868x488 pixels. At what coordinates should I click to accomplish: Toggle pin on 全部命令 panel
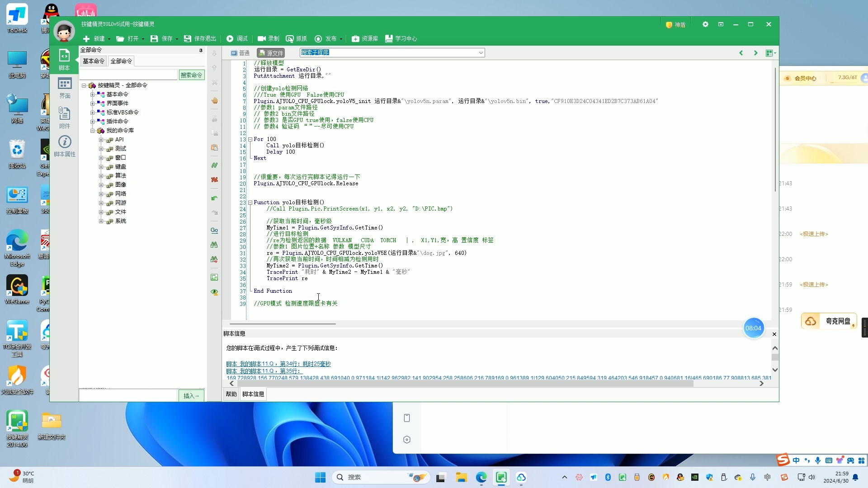pos(201,50)
